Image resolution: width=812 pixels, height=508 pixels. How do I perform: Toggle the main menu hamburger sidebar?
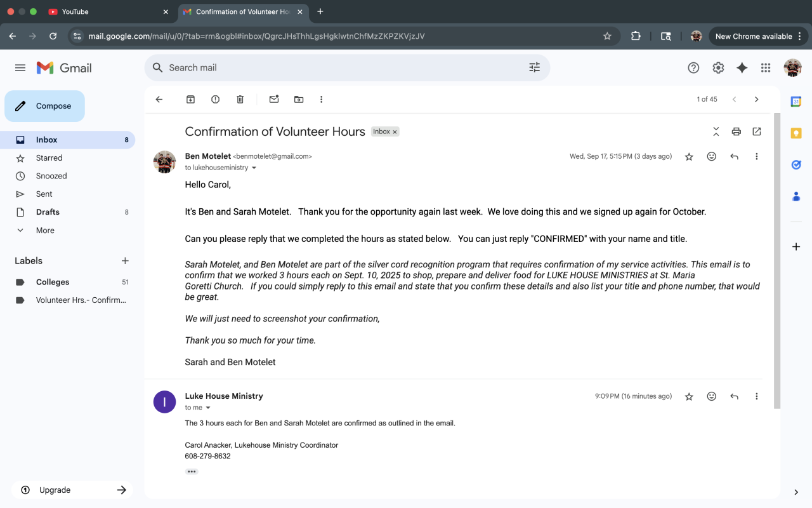point(20,68)
